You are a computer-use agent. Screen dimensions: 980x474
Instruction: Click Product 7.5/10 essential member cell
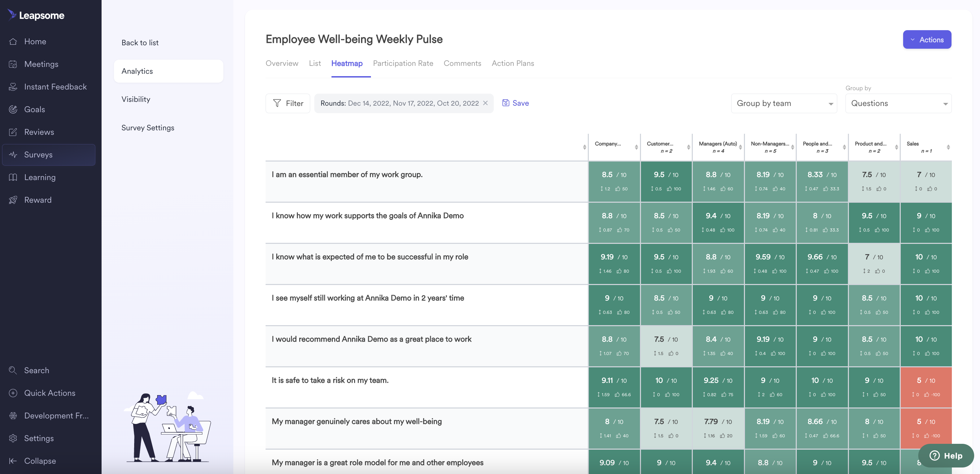click(x=874, y=182)
